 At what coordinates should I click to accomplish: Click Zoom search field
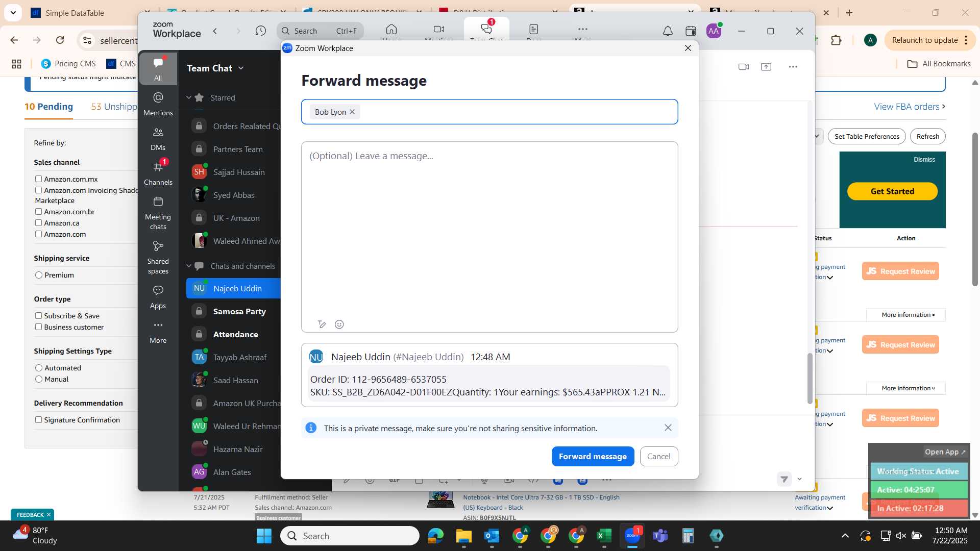tap(320, 31)
